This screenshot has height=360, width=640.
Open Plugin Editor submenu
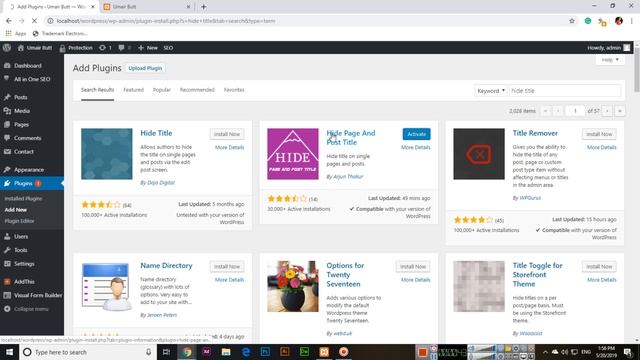click(20, 221)
